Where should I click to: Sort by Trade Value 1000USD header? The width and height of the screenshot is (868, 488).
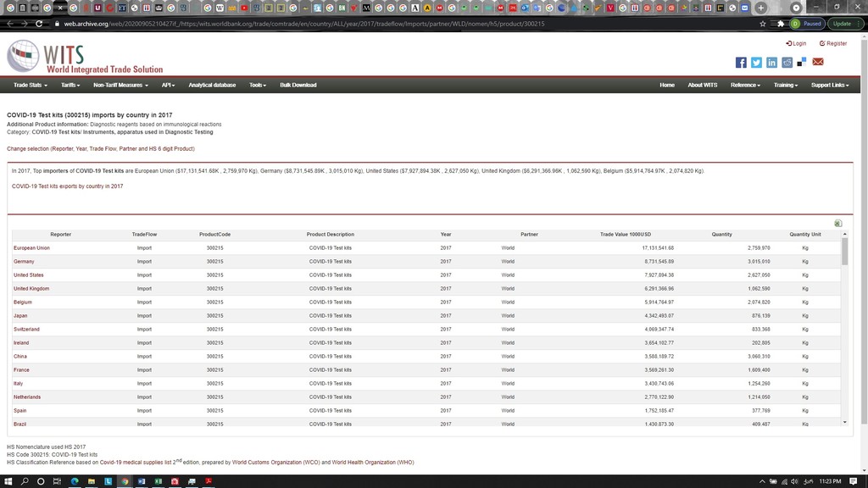tap(626, 235)
